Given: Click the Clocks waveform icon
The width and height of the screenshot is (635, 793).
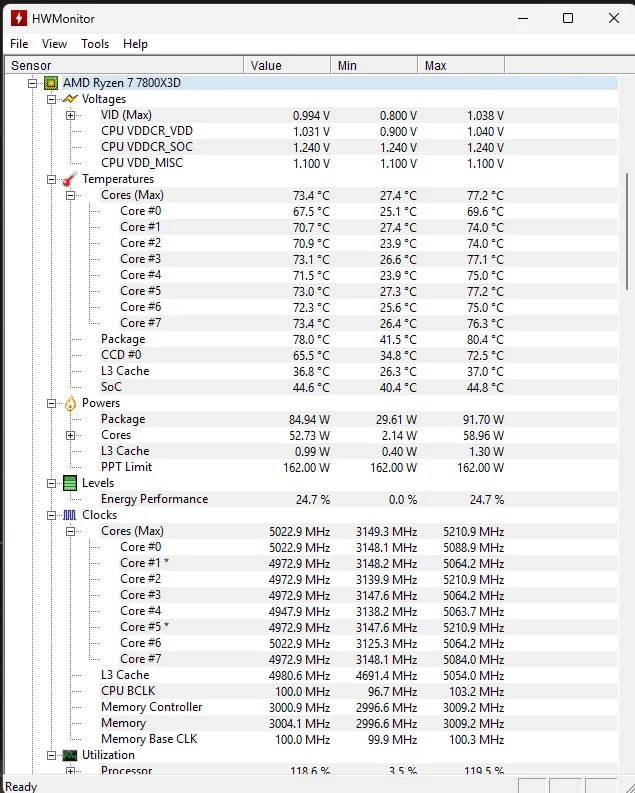Looking at the screenshot, I should click(70, 515).
